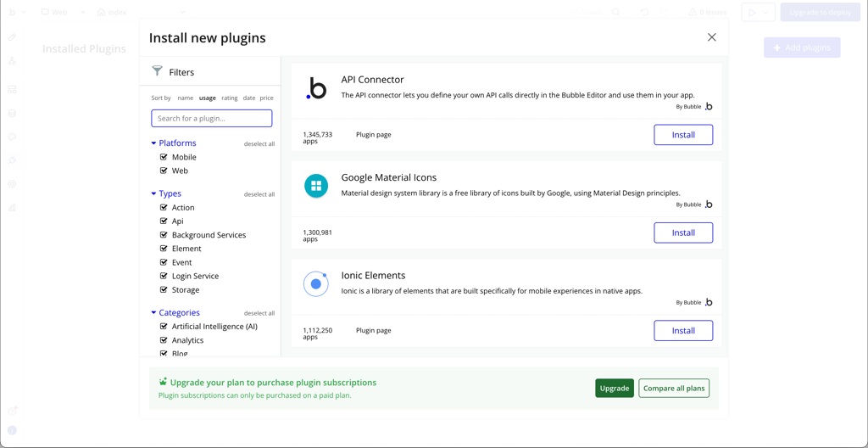Open the Logs chart icon in sidebar

tap(12, 208)
